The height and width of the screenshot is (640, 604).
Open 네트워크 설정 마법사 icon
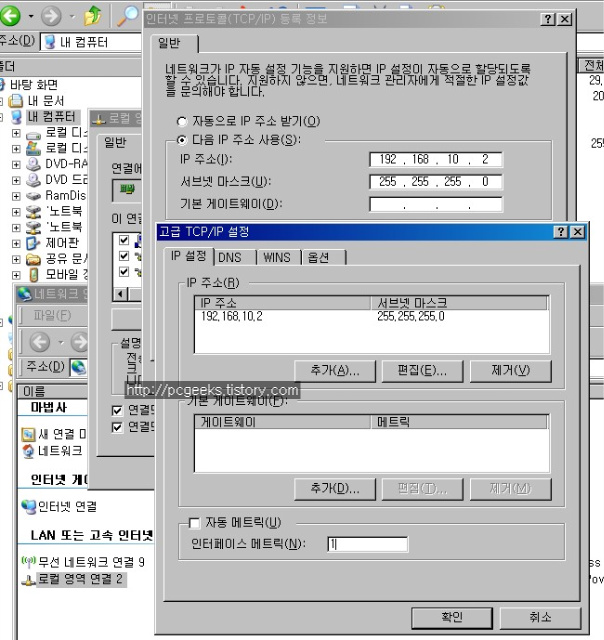click(x=28, y=451)
